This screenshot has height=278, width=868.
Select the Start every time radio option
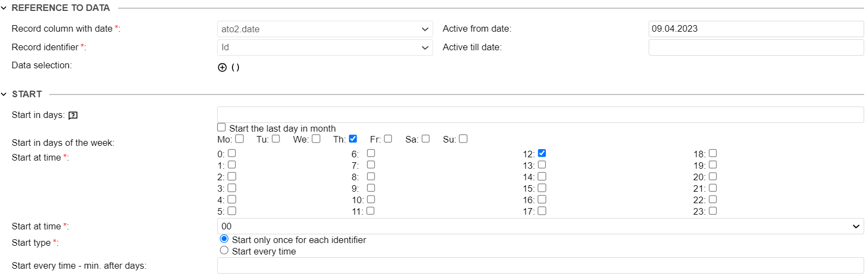coord(224,251)
